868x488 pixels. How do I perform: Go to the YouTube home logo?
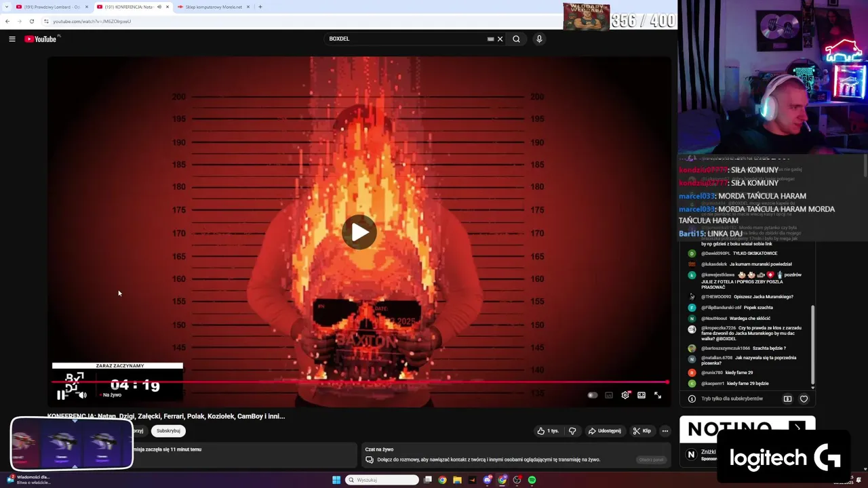[x=41, y=39]
